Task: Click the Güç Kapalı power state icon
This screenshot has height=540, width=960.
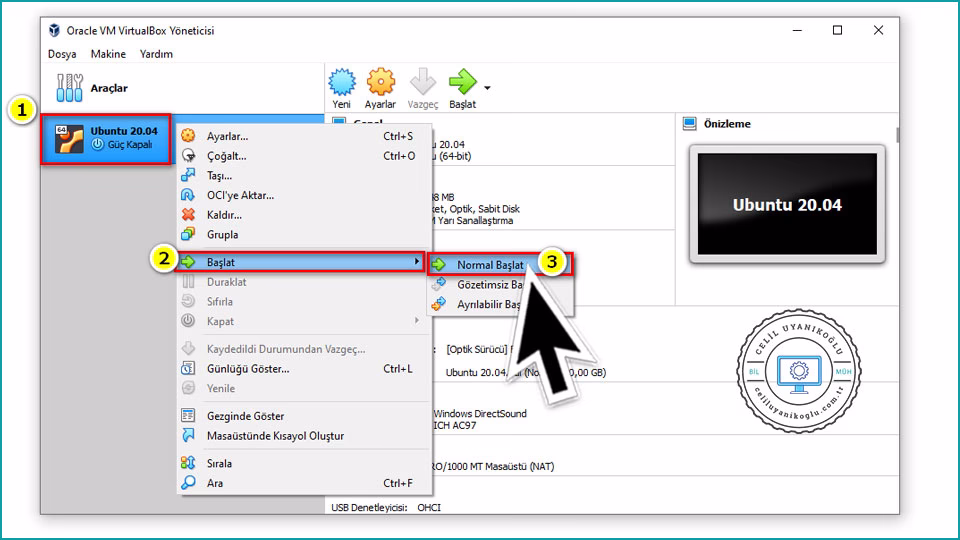Action: coord(97,144)
